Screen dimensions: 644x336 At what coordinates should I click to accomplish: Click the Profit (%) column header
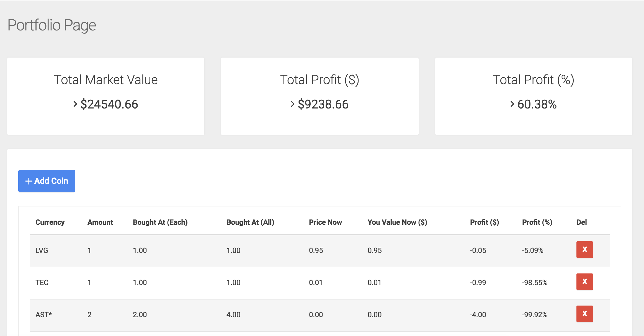pos(537,222)
